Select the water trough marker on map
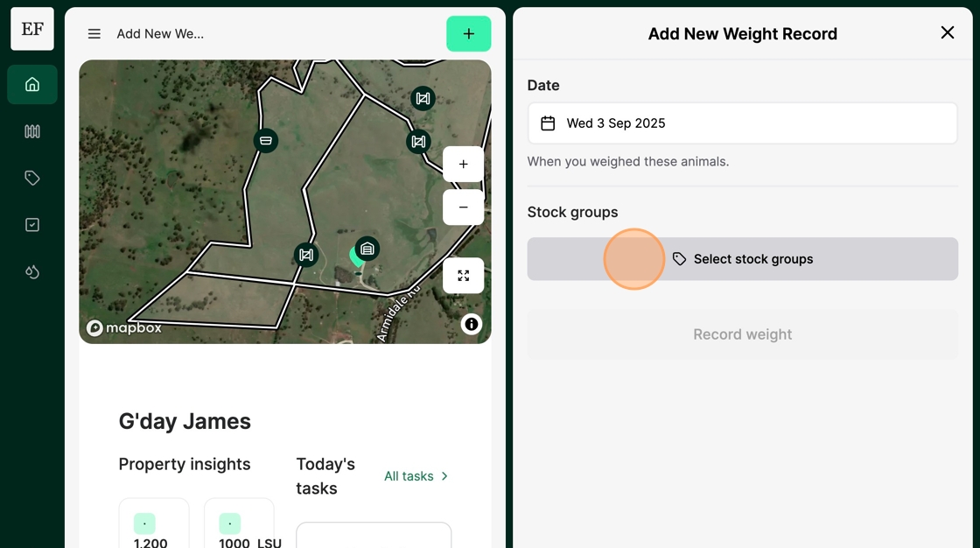 [x=266, y=140]
